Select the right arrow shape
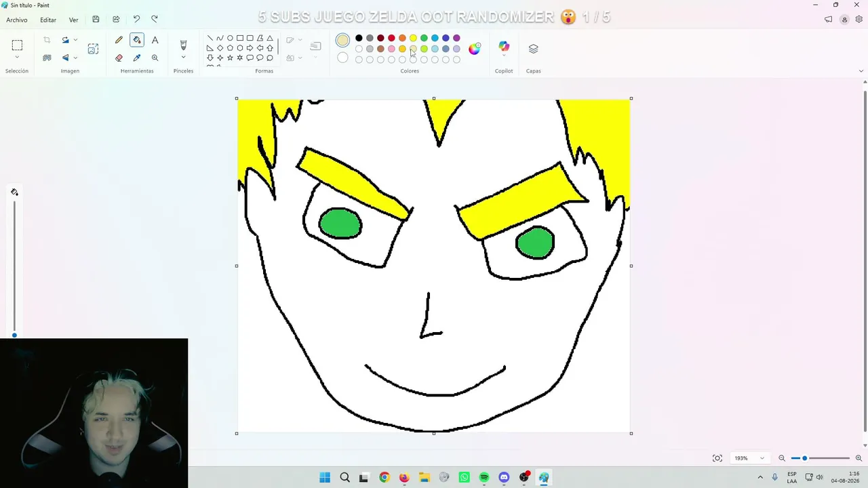The image size is (868, 488). pos(250,48)
